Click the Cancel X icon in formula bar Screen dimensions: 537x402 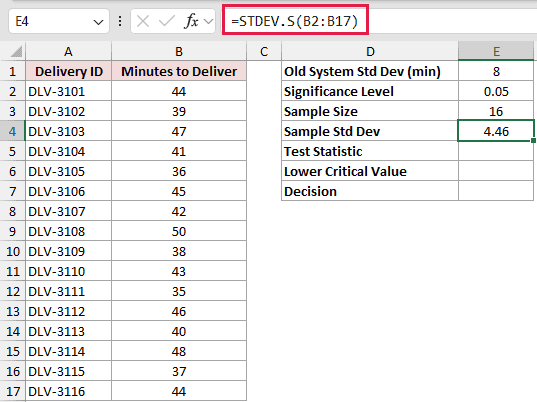(143, 22)
